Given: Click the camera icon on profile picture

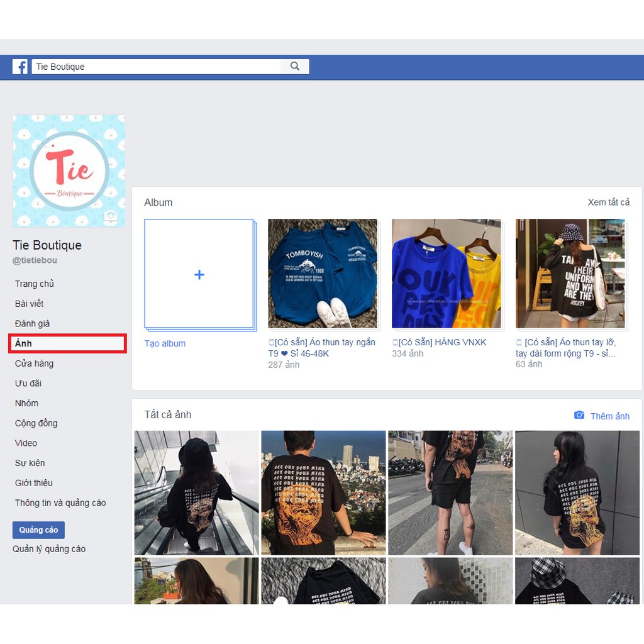Looking at the screenshot, I should 111,216.
